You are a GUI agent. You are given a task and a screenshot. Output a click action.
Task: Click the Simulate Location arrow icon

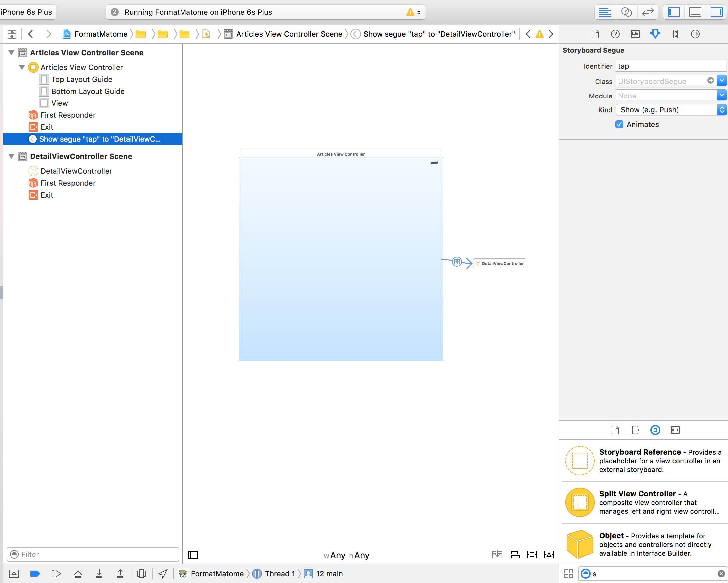[163, 574]
